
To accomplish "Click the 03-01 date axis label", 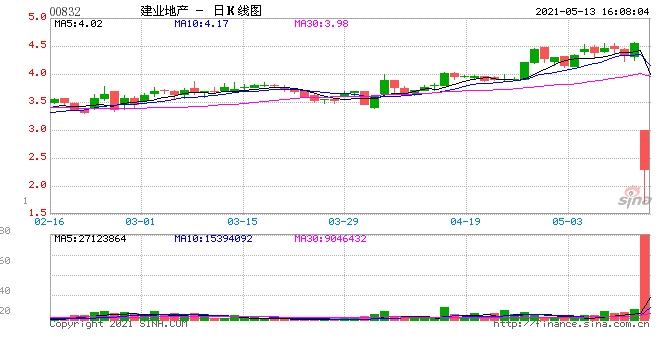I will [140, 221].
